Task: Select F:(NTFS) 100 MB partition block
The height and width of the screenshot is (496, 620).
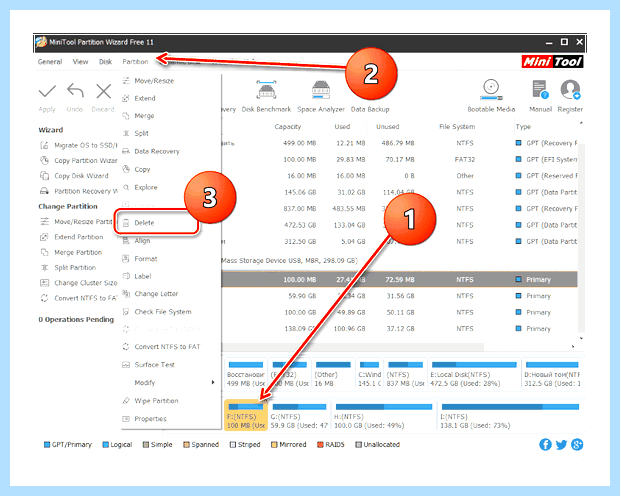Action: coord(246,415)
